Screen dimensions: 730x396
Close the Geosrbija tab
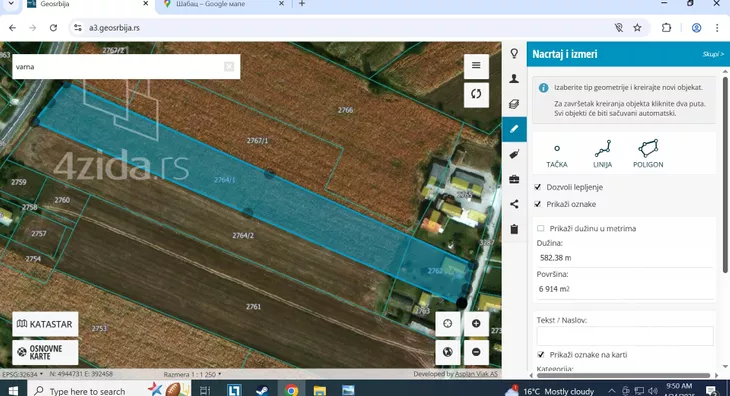click(145, 4)
